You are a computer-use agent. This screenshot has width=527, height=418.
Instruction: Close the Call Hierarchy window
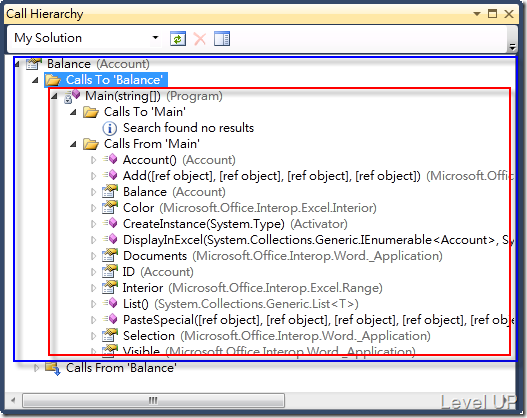tap(509, 14)
